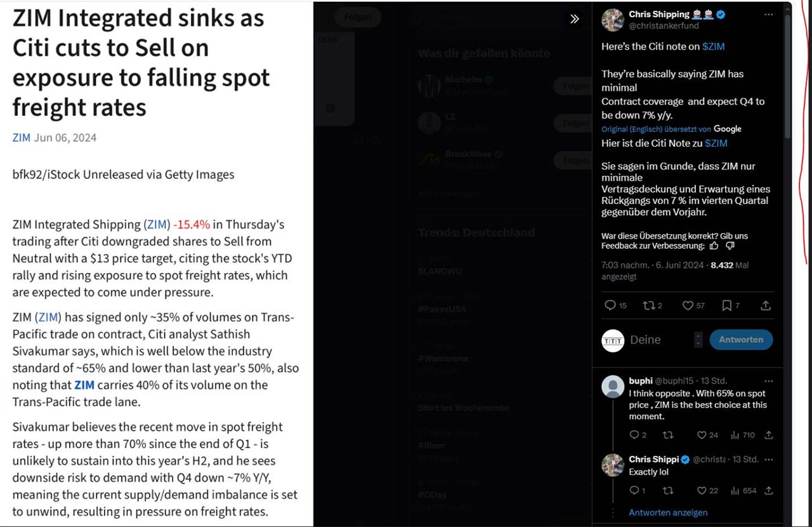Screen dimensions: 812x527
Task: Click the reply text field 'Deine'
Action: tap(658, 340)
